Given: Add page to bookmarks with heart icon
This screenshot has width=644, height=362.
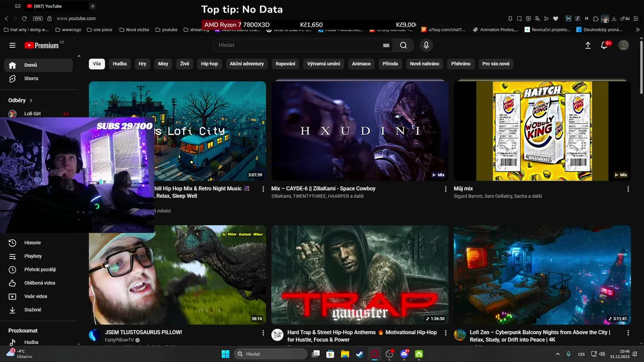Looking at the screenshot, I should (x=555, y=19).
